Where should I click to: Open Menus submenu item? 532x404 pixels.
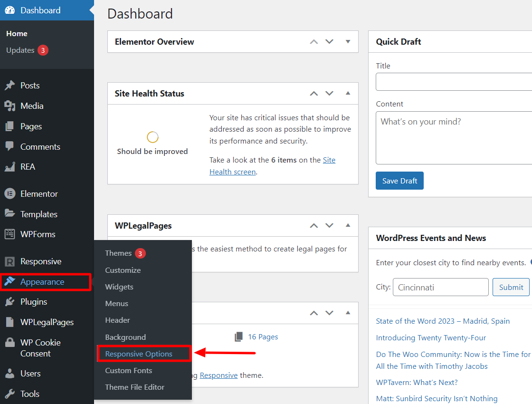[116, 304]
